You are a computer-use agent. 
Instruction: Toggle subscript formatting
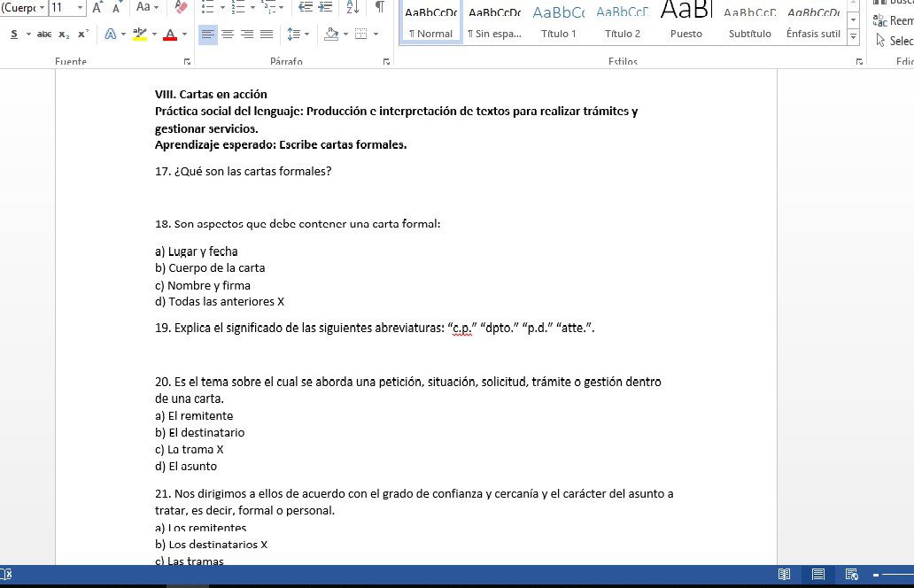point(64,35)
